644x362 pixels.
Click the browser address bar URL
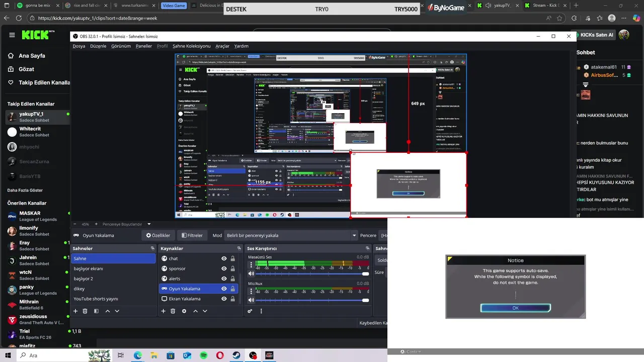tap(97, 18)
